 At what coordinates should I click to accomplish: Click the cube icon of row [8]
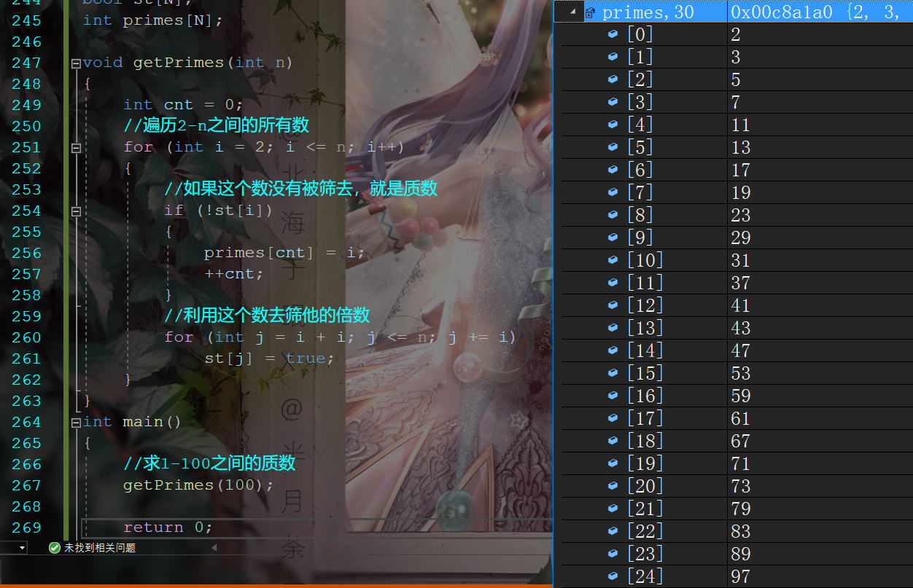pyautogui.click(x=613, y=215)
